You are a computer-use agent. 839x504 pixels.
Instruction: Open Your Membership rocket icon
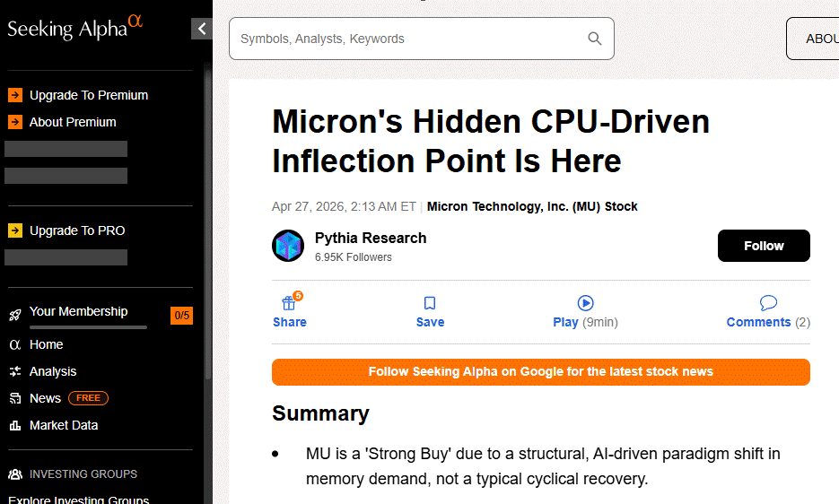pyautogui.click(x=15, y=314)
